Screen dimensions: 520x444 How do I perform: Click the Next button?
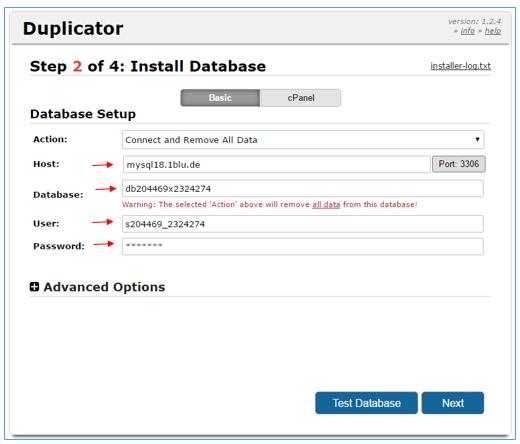(x=453, y=403)
